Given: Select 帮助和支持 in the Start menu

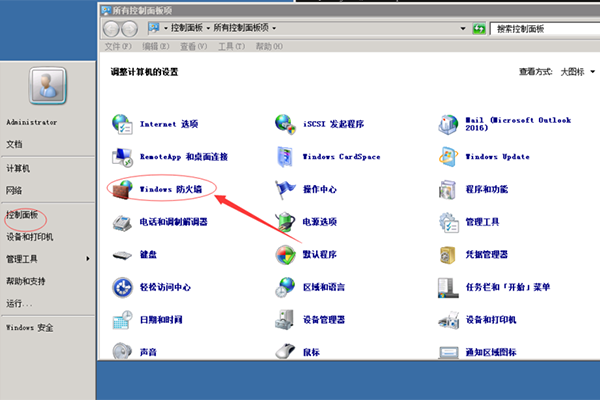Looking at the screenshot, I should click(x=26, y=281).
